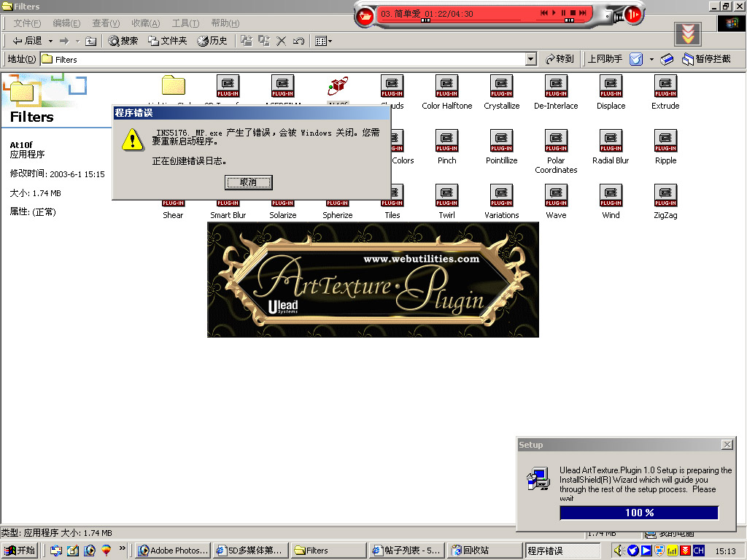Select the ZigZag plug-in icon
This screenshot has height=560, width=747.
(665, 196)
